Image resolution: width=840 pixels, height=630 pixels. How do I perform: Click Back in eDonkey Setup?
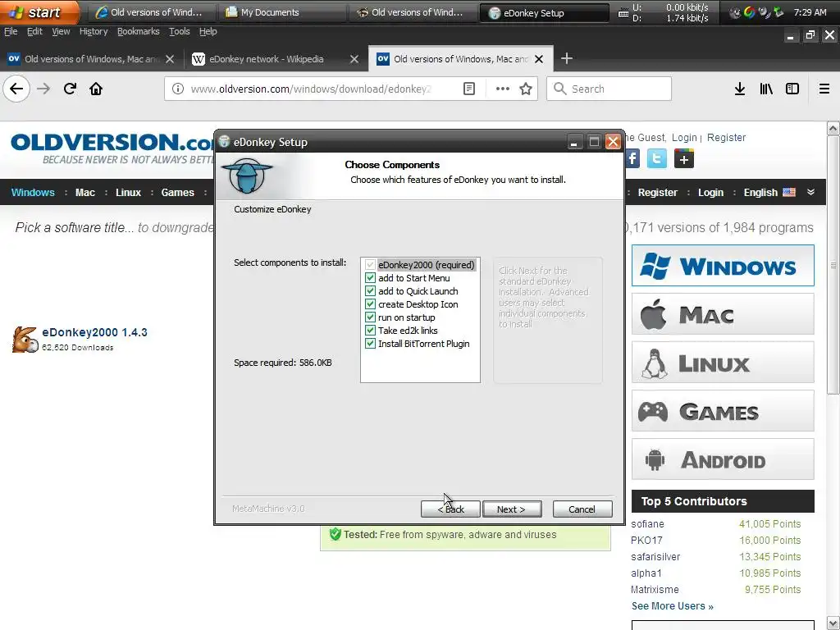450,509
